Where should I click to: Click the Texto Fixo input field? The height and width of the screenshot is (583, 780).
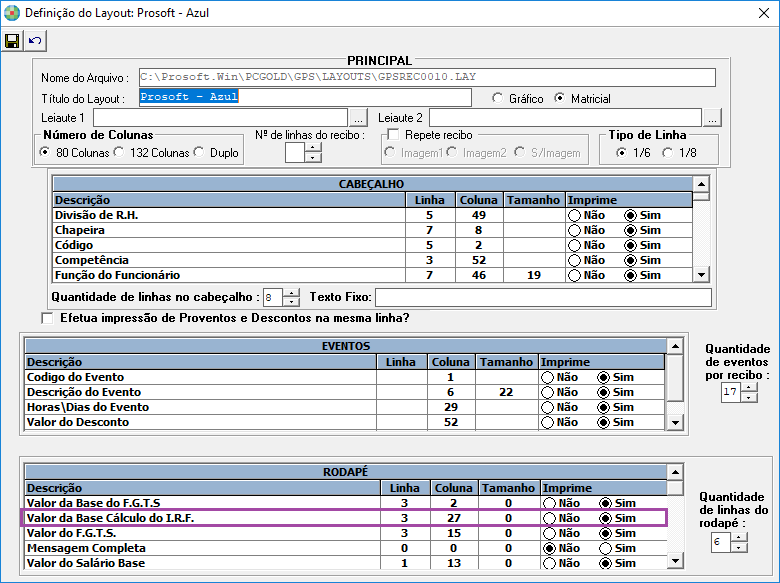coord(543,297)
